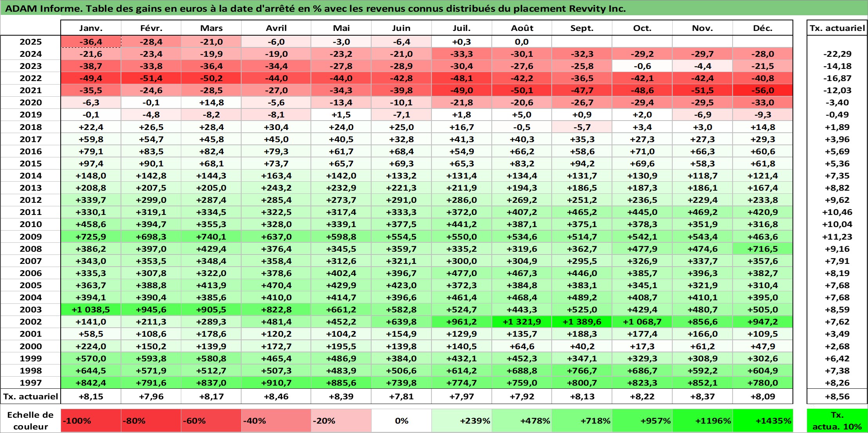Click the cell with value +243,2 in 2013

(276, 188)
